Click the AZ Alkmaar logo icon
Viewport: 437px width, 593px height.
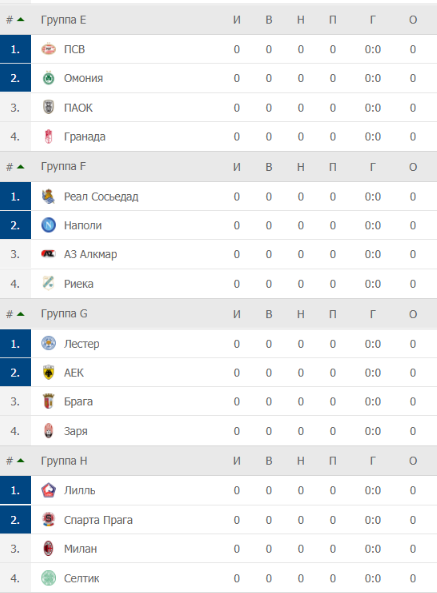tap(48, 254)
